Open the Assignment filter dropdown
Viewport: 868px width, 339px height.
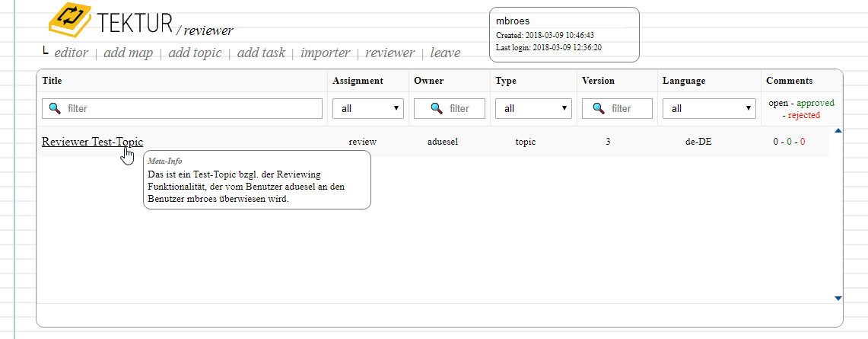[x=368, y=109]
